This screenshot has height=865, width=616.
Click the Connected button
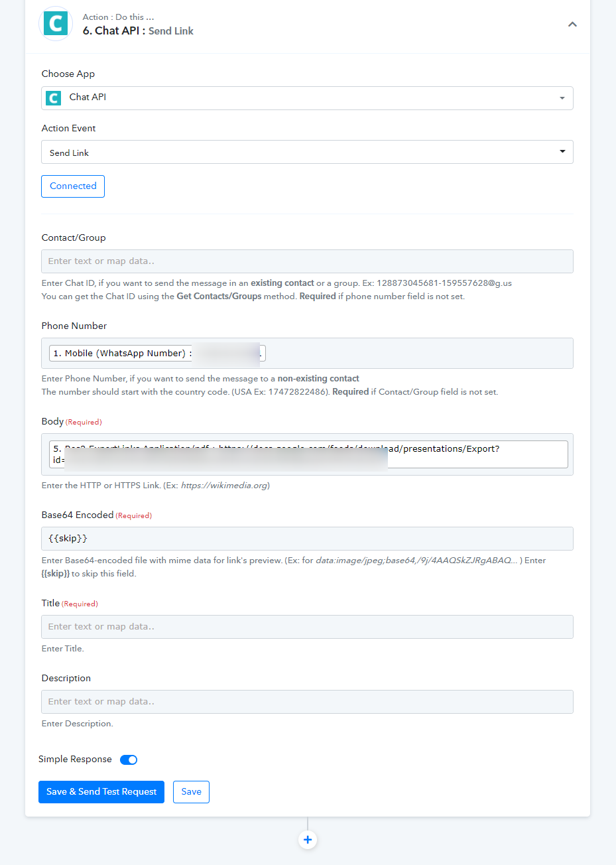tap(73, 186)
